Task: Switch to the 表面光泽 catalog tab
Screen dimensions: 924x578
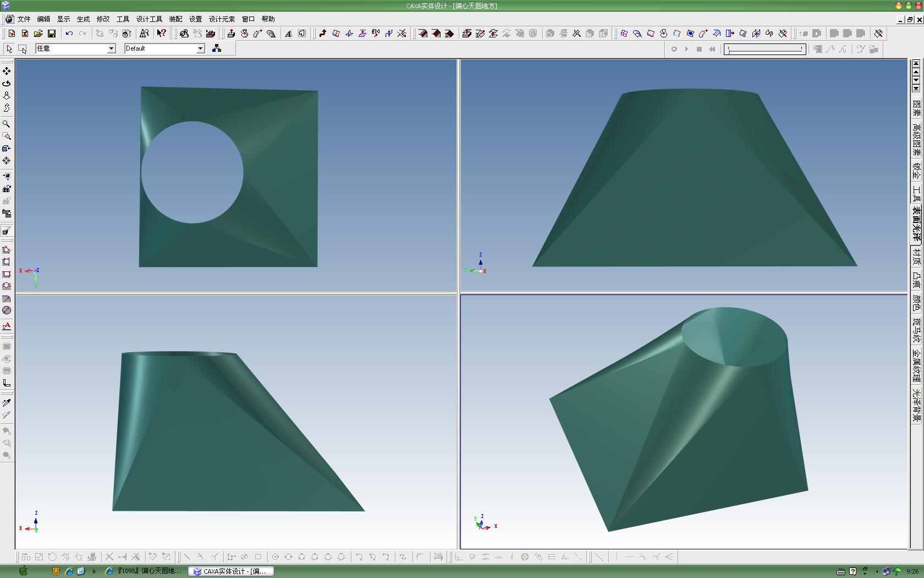Action: [916, 223]
